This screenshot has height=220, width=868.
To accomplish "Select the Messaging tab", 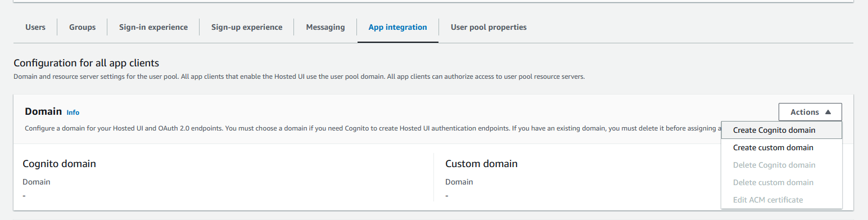I will 325,27.
